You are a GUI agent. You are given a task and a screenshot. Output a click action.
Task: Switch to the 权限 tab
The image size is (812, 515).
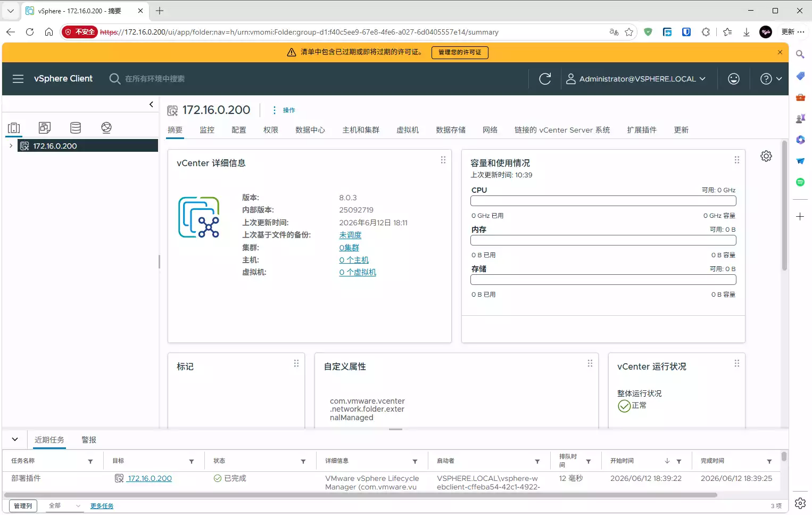[x=271, y=130]
